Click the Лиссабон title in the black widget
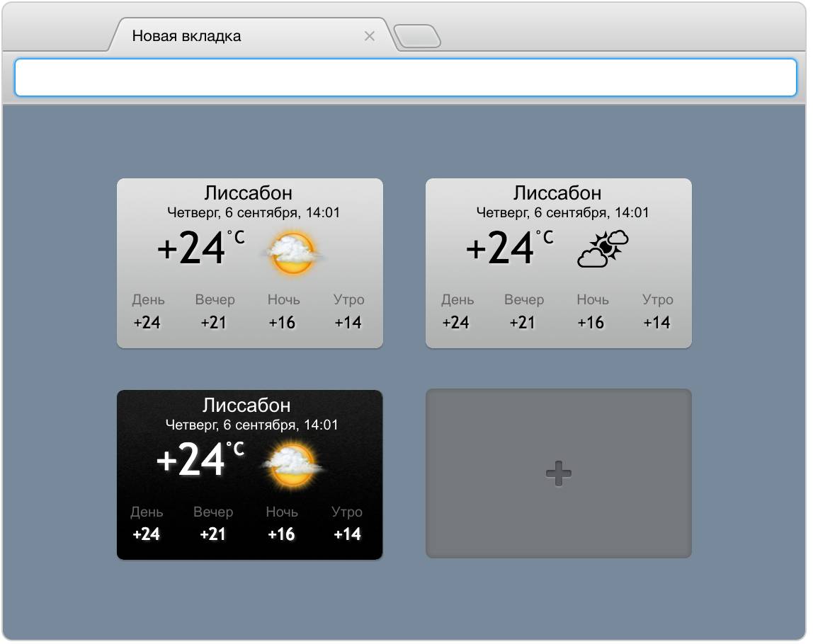Image resolution: width=813 pixels, height=644 pixels. pyautogui.click(x=246, y=405)
